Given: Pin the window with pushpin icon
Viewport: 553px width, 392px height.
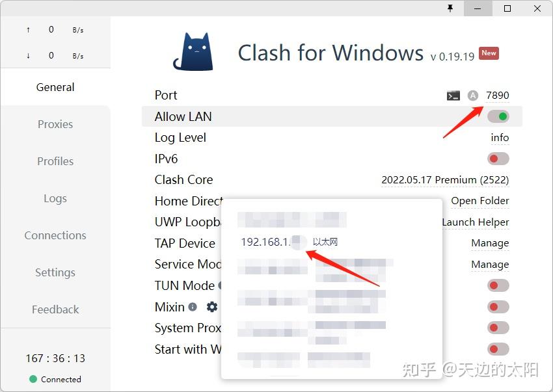Looking at the screenshot, I should 450,8.
